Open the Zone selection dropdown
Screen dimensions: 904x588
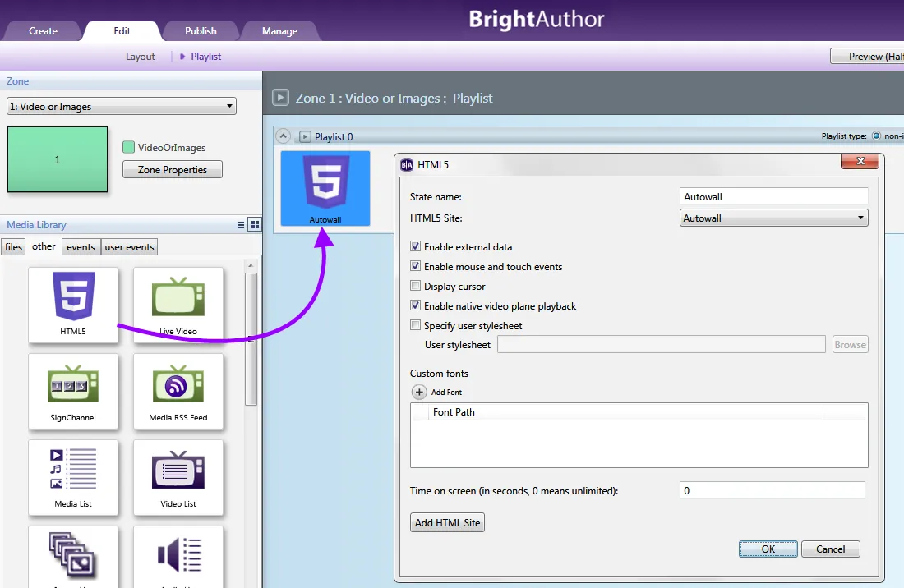click(121, 106)
